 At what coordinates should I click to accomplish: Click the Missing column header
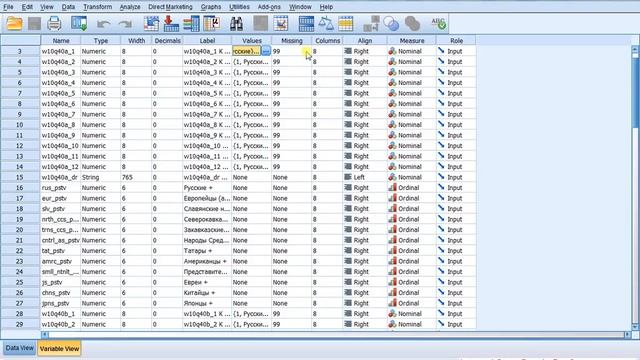[x=292, y=40]
